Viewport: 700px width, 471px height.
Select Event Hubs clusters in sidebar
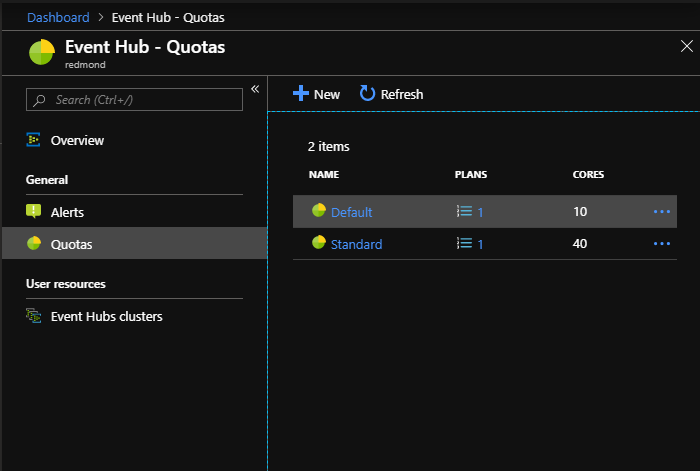coord(106,316)
